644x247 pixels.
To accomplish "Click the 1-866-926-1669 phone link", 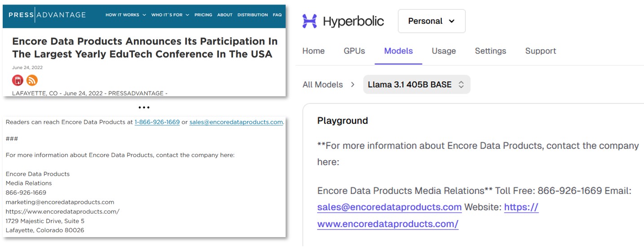I will [x=157, y=122].
